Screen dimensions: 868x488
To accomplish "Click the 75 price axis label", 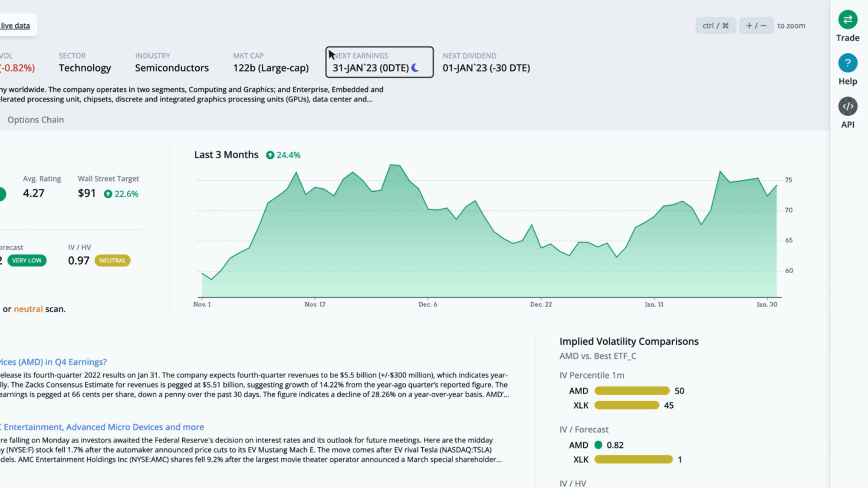I will pyautogui.click(x=789, y=180).
